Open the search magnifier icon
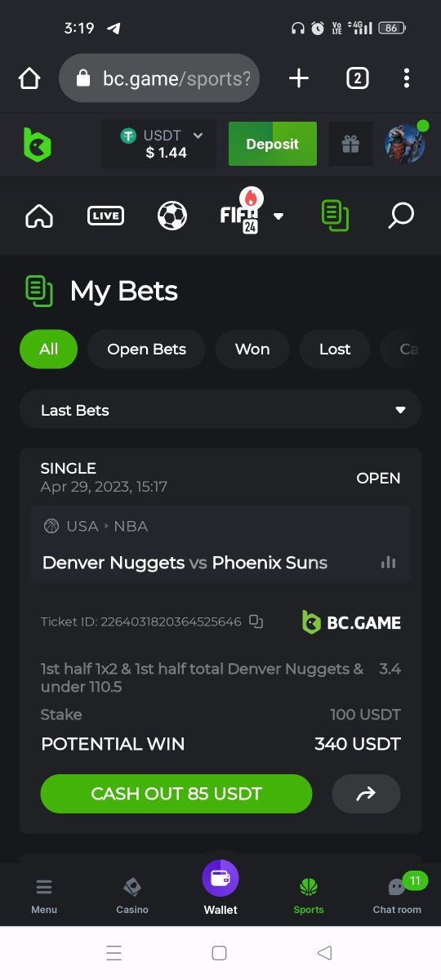 401,216
